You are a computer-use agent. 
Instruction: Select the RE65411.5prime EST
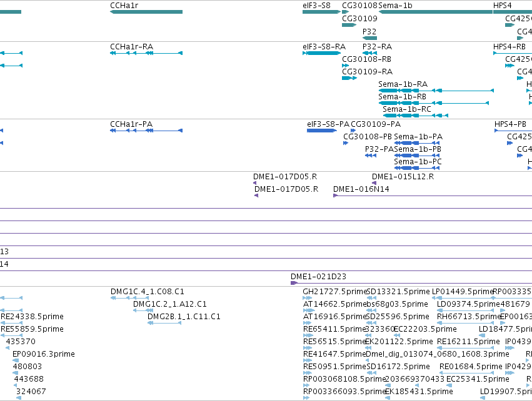click(307, 335)
